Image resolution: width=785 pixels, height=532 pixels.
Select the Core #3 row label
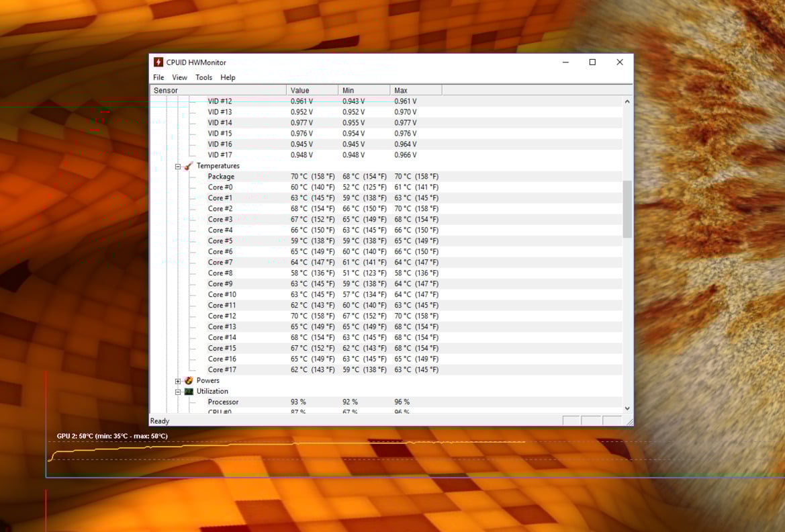click(x=220, y=220)
